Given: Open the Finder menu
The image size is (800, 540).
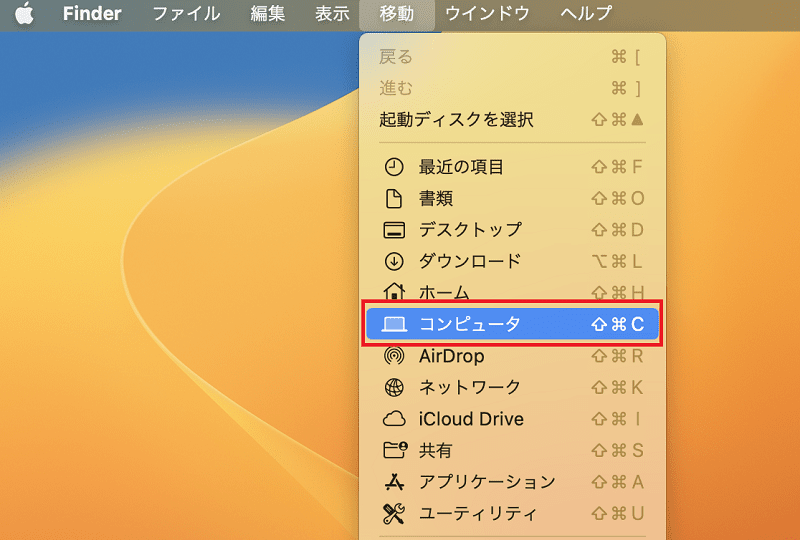Looking at the screenshot, I should click(x=92, y=14).
